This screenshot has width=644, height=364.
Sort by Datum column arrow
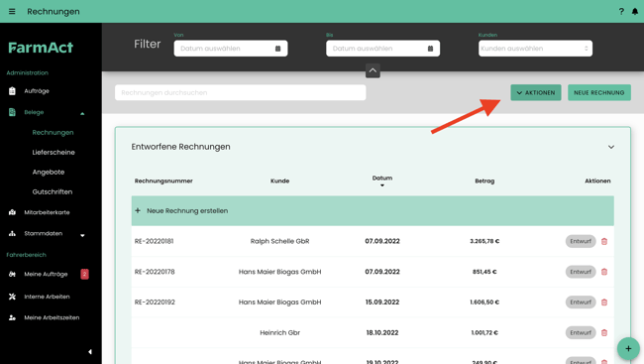[x=382, y=185]
